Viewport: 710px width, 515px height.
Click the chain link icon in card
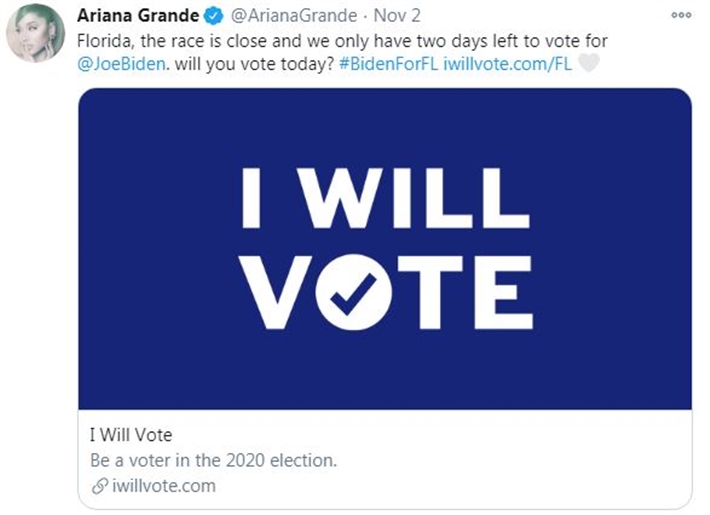97,487
